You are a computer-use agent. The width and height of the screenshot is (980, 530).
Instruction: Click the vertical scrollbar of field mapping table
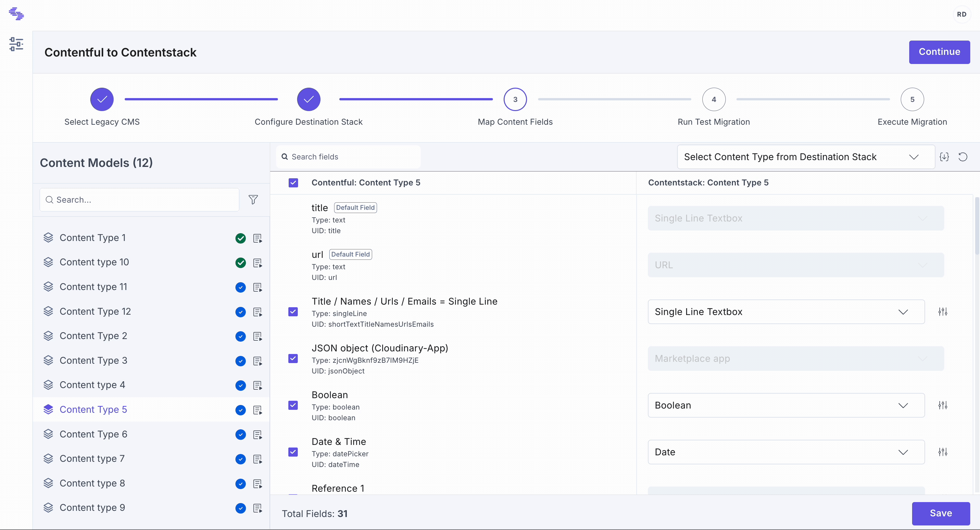pos(976,226)
